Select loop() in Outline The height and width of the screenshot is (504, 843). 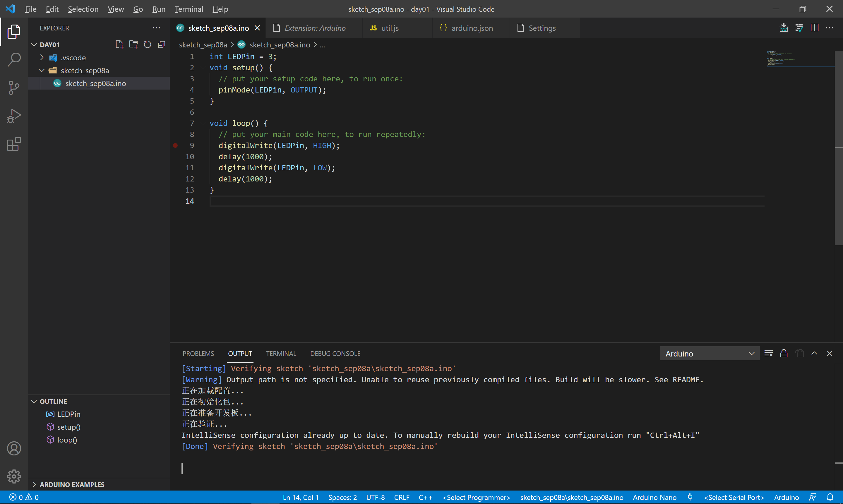point(99,440)
